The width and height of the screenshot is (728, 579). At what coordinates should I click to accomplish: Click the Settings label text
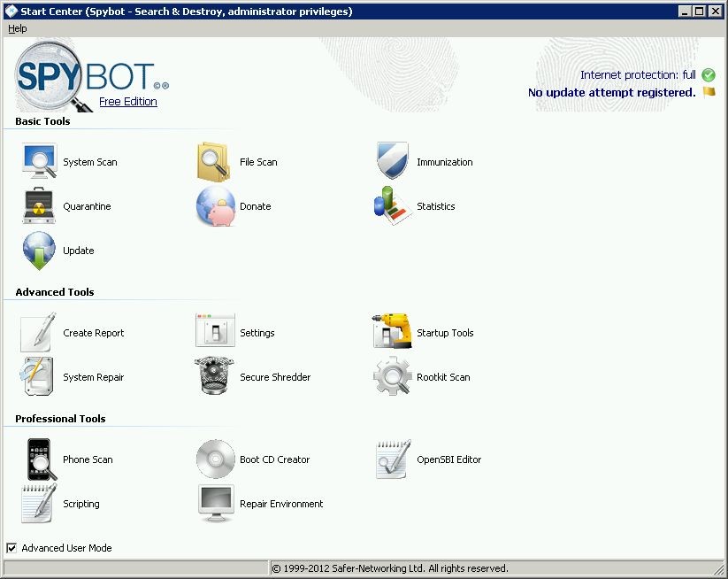click(x=257, y=333)
